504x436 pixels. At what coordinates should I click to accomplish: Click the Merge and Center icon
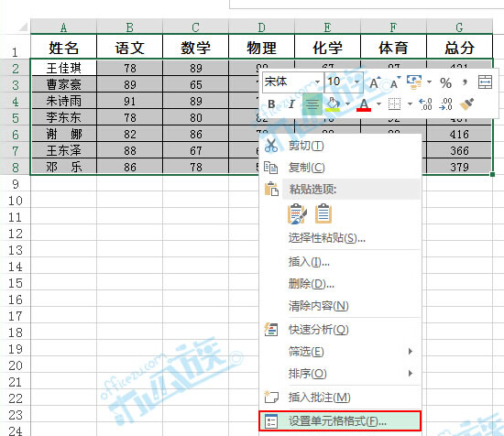tap(485, 82)
